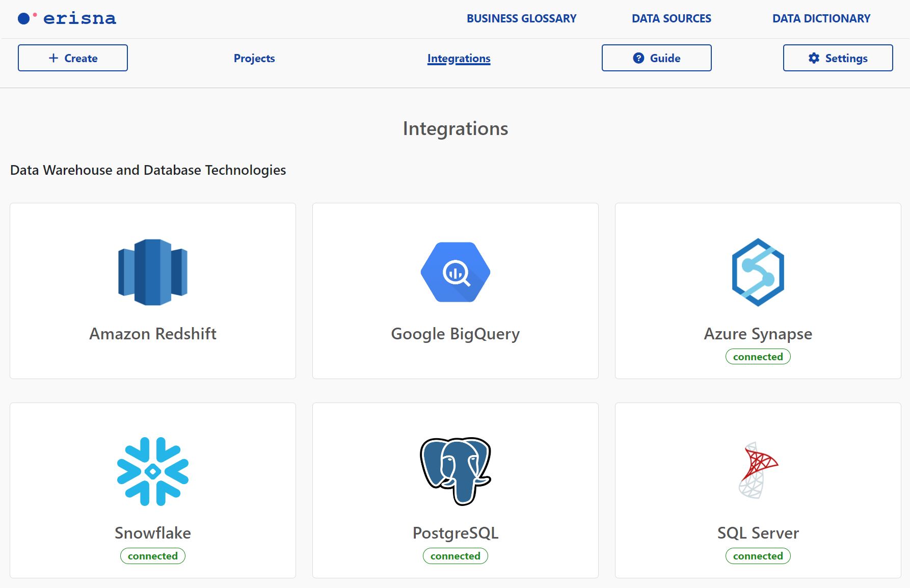910x588 pixels.
Task: Click the PostgreSQL connected status badge
Action: coord(456,556)
